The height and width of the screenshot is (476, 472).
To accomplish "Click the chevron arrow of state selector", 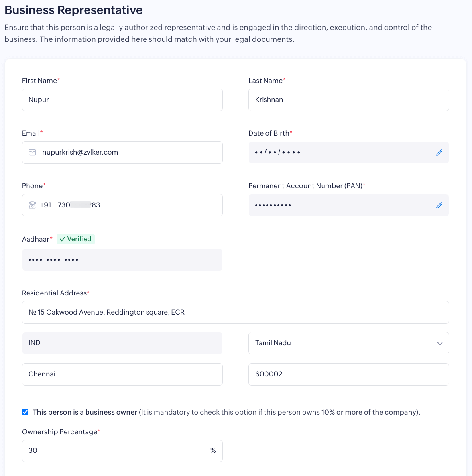I will pos(440,344).
